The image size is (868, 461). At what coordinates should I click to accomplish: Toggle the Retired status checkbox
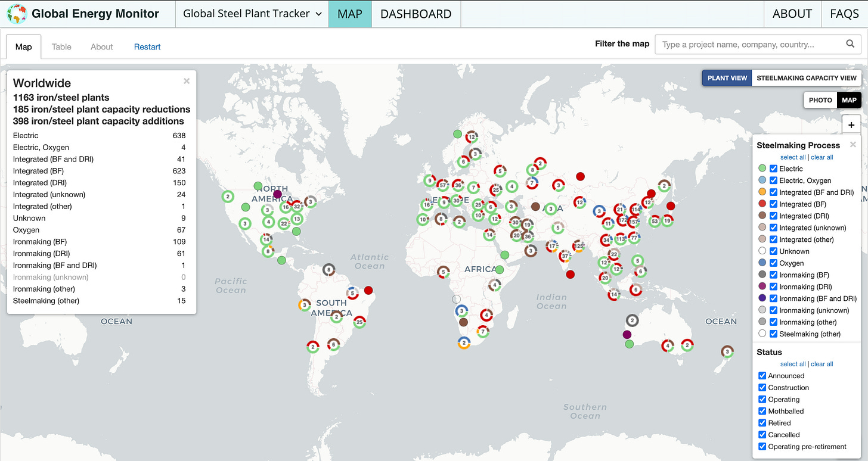point(762,423)
